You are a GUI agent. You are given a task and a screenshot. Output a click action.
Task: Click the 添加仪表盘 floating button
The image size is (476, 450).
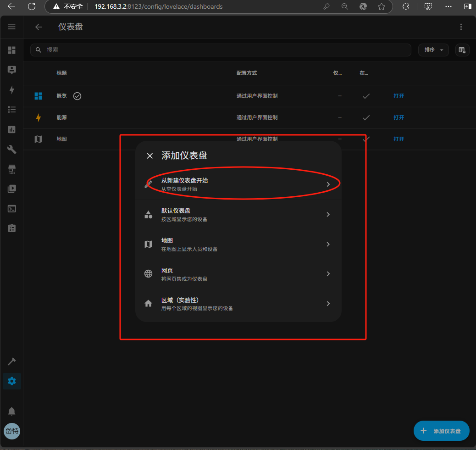click(x=441, y=431)
